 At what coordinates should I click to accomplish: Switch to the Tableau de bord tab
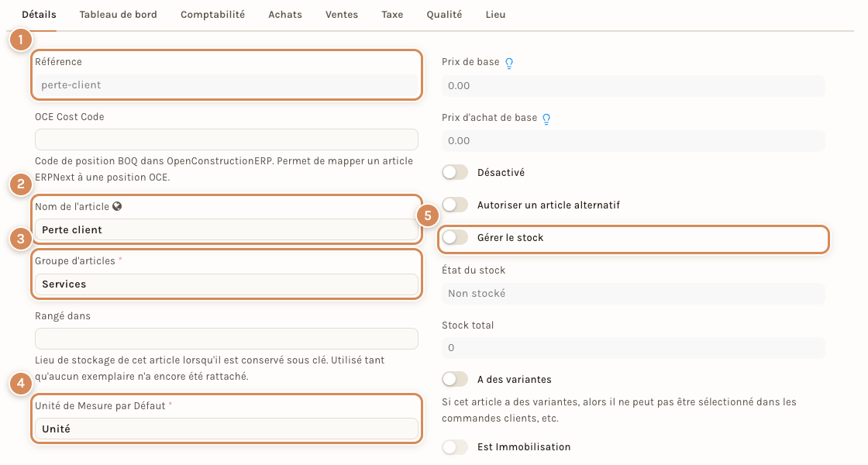tap(119, 15)
